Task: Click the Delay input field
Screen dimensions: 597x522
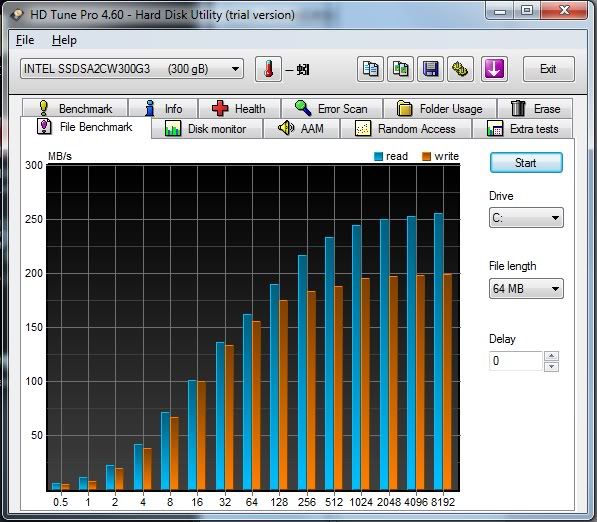Action: point(516,361)
